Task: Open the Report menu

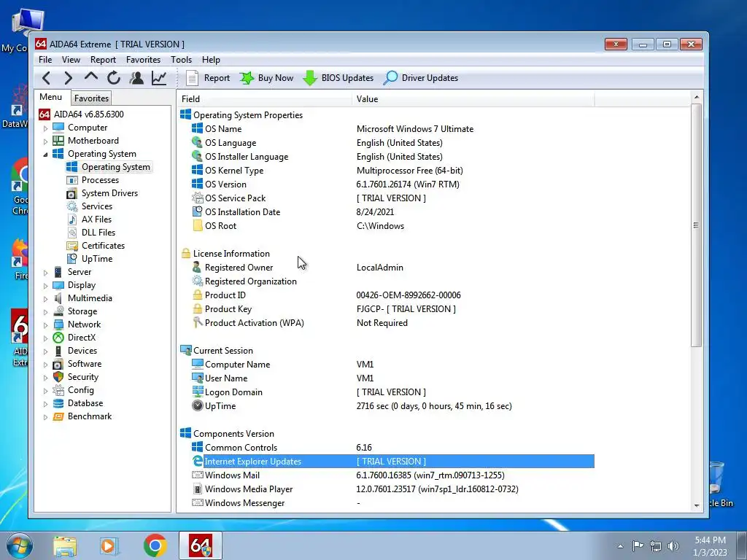Action: coord(103,60)
